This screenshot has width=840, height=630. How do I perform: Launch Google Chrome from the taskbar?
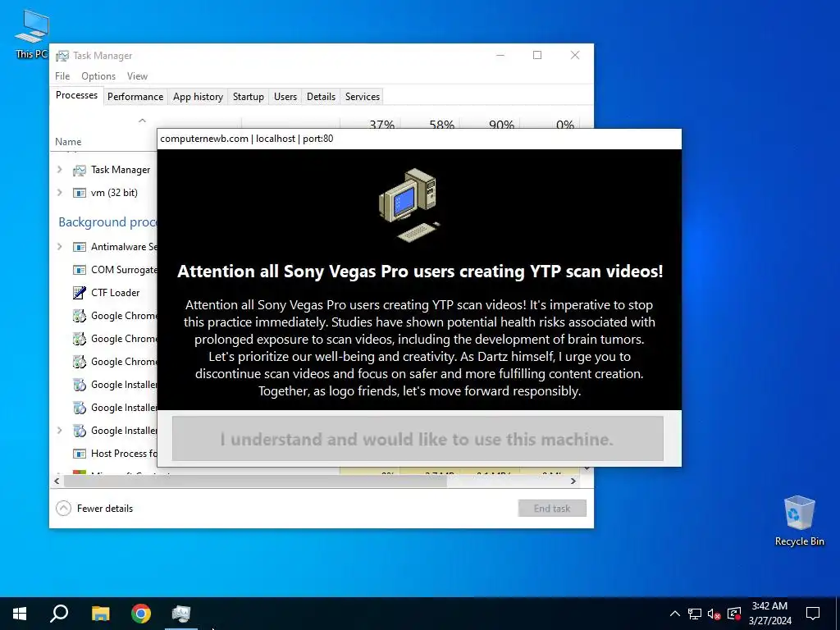[141, 614]
